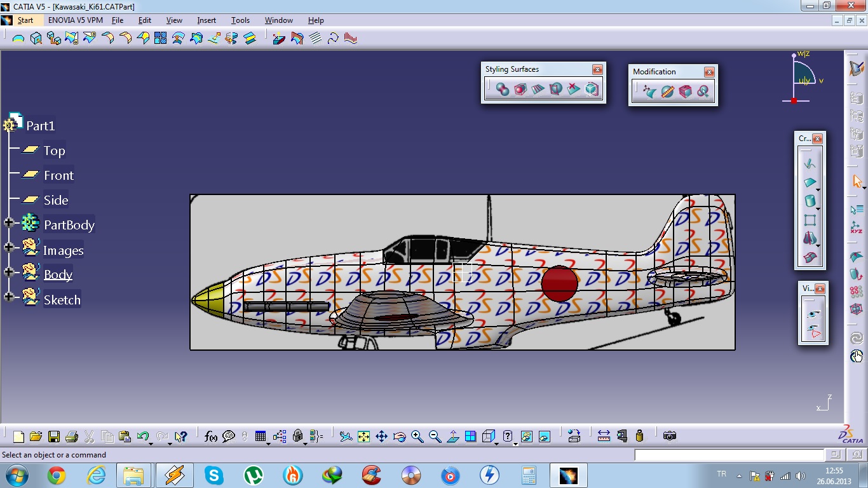
Task: Click the Open file folder icon
Action: point(36,437)
